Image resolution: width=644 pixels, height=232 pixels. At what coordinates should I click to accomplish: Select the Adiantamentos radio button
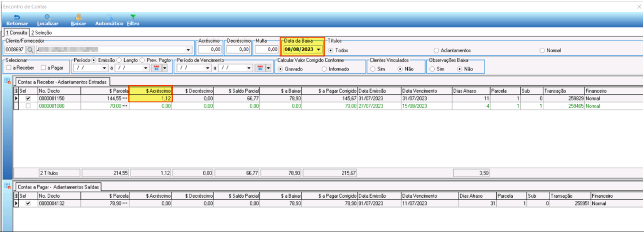[436, 50]
